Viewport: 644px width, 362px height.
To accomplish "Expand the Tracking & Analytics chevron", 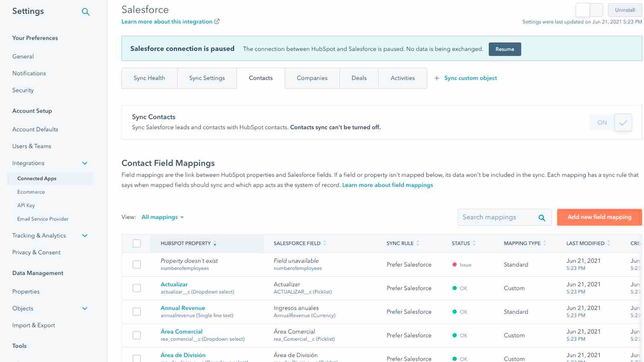I will (x=85, y=236).
